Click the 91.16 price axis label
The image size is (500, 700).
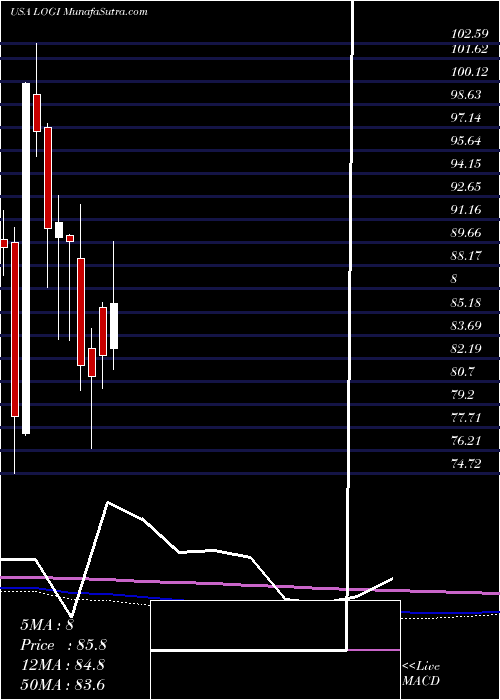pyautogui.click(x=466, y=210)
